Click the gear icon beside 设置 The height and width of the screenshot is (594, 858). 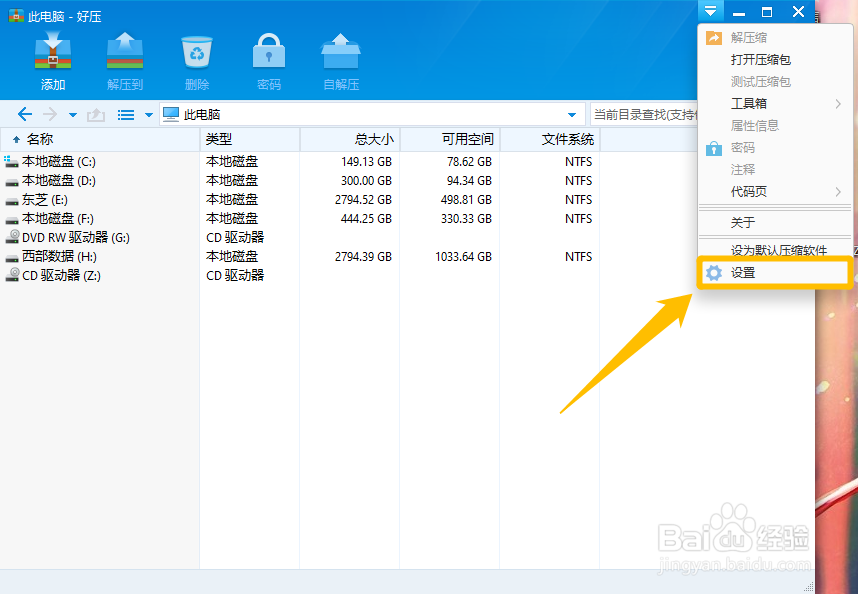pyautogui.click(x=714, y=272)
